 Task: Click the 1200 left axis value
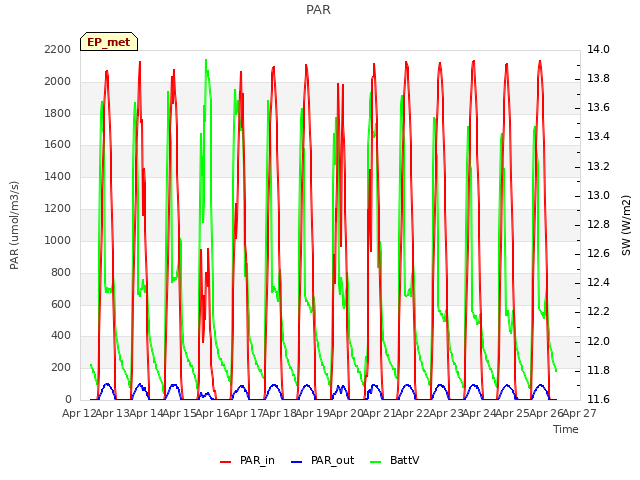[58, 209]
